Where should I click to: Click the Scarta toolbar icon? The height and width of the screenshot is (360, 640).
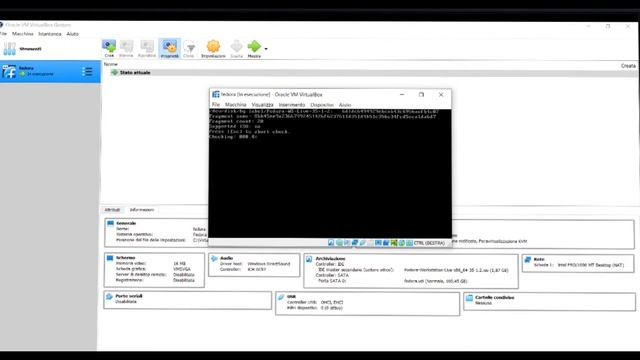pos(236,48)
